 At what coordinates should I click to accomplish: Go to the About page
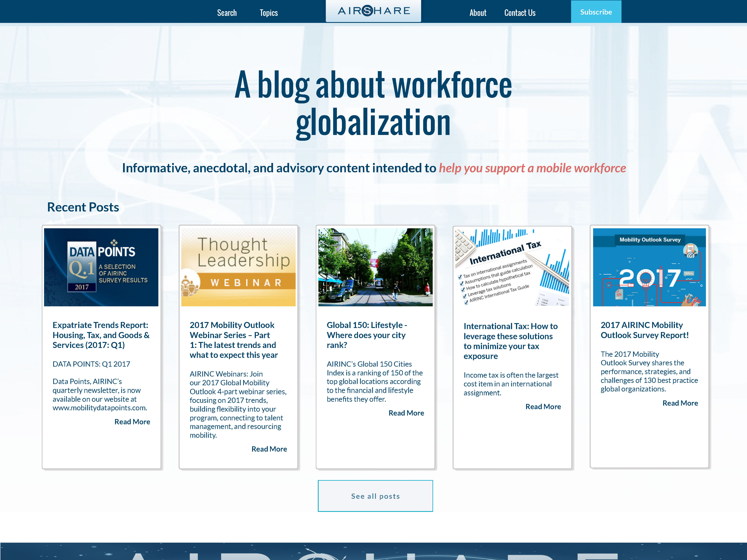(478, 13)
